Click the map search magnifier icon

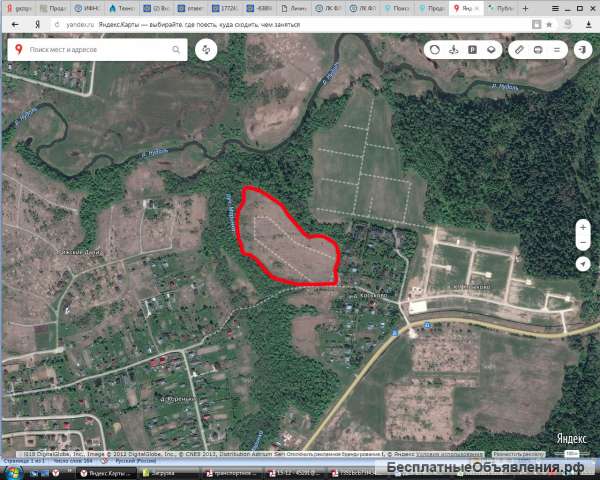click(x=176, y=49)
